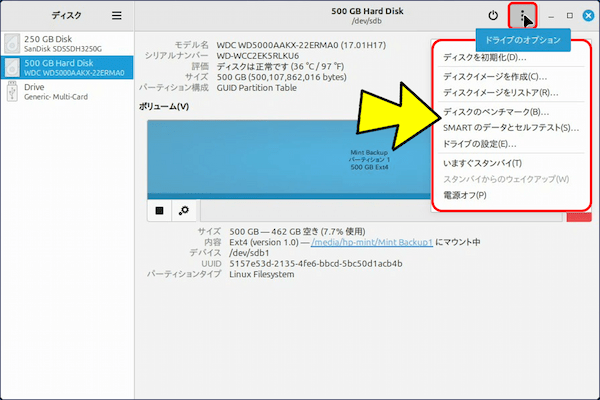Image resolution: width=600 pixels, height=400 pixels.
Task: Choose ディスクイメージを作成(C)… menu item
Action: pyautogui.click(x=495, y=76)
